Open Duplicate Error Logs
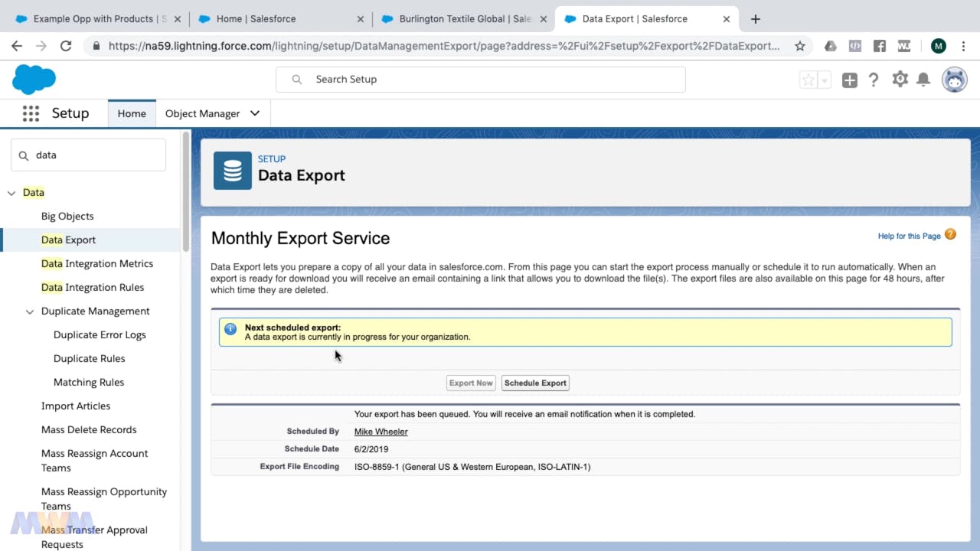This screenshot has width=980, height=551. point(100,335)
